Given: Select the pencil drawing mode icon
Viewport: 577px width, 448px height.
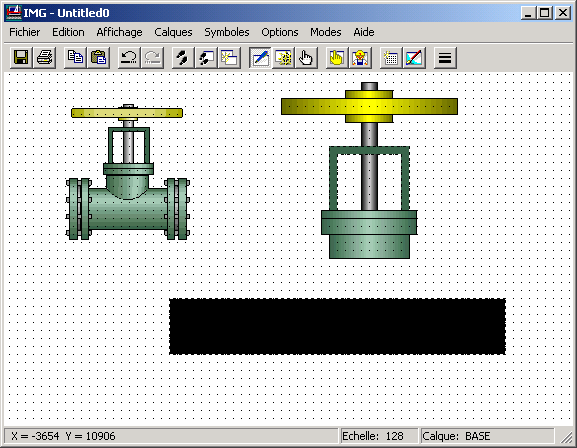Looking at the screenshot, I should (x=260, y=58).
